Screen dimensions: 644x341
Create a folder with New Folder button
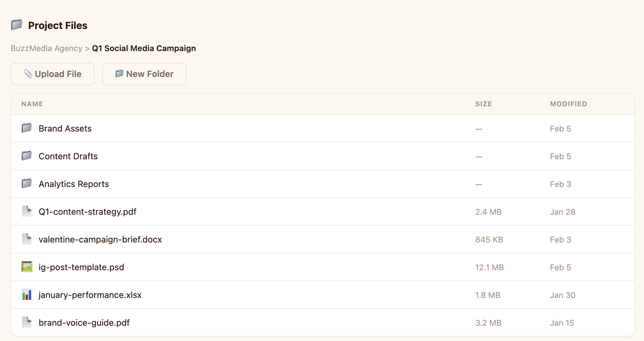[144, 74]
